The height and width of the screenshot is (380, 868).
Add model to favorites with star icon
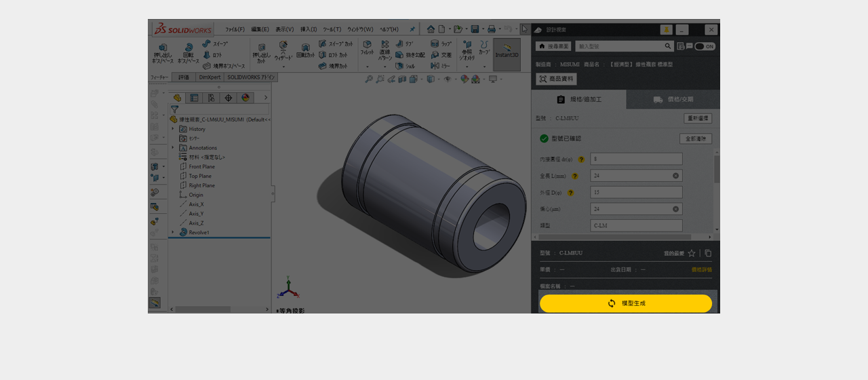point(691,253)
